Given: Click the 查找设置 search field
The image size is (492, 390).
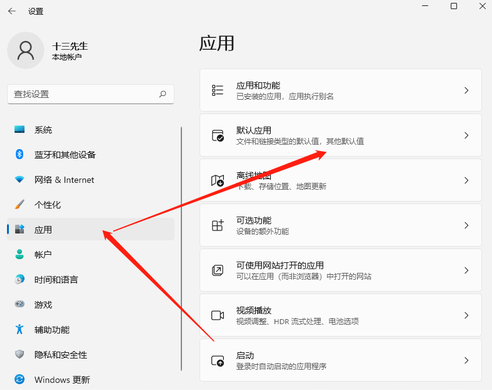Looking at the screenshot, I should tap(91, 94).
